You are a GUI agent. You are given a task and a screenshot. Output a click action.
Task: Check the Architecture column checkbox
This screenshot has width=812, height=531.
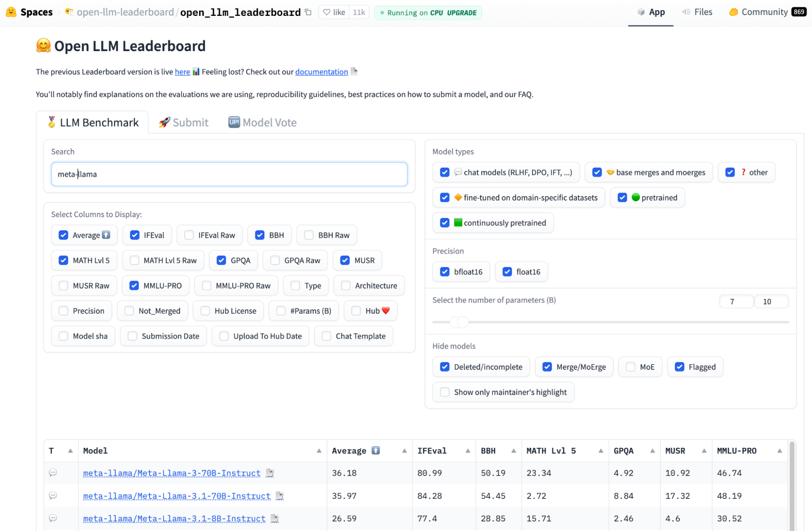click(x=346, y=285)
